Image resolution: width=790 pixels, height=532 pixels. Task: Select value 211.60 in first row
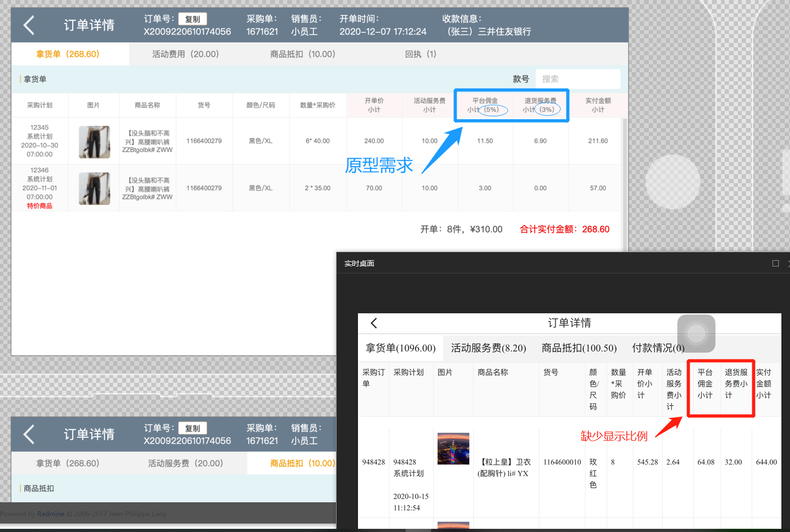598,141
